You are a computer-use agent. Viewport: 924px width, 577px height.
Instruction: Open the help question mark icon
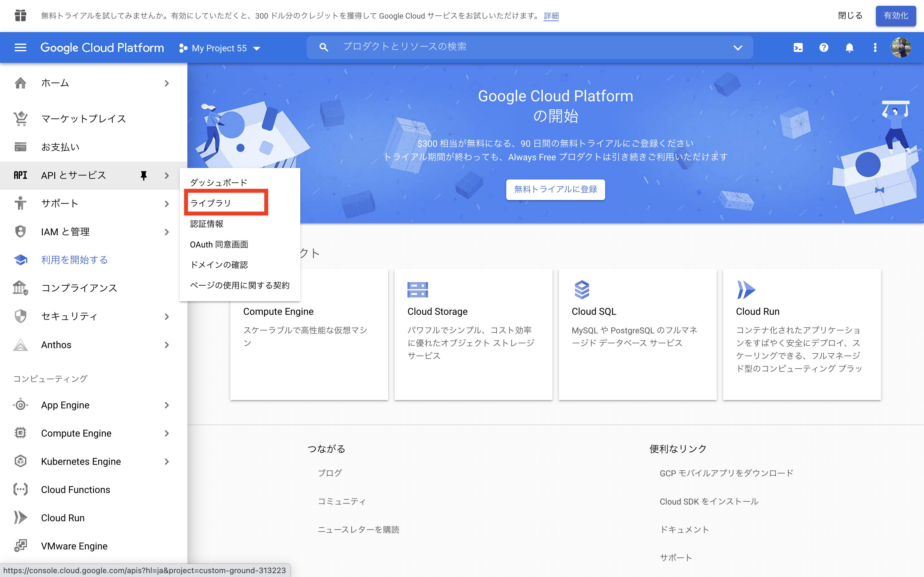[824, 47]
